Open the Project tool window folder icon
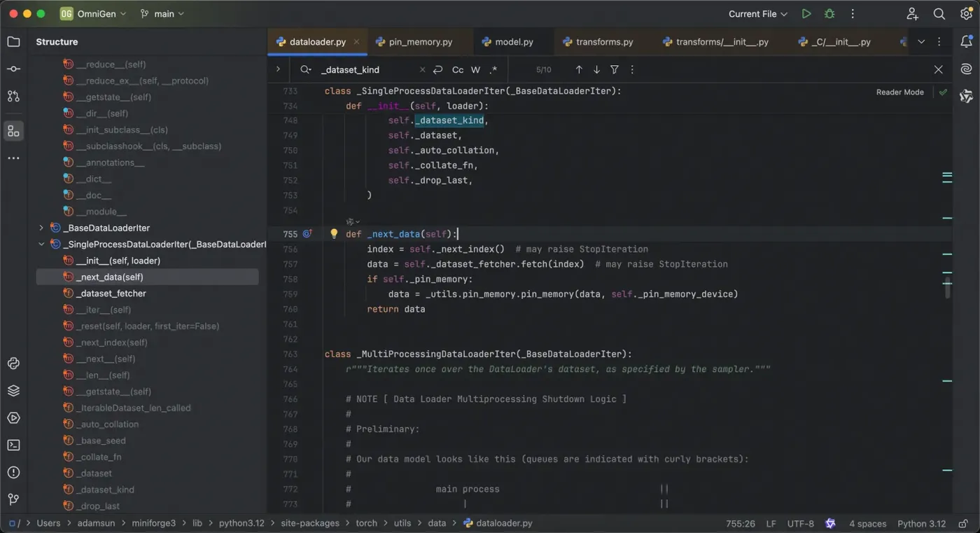980x533 pixels. coord(13,42)
